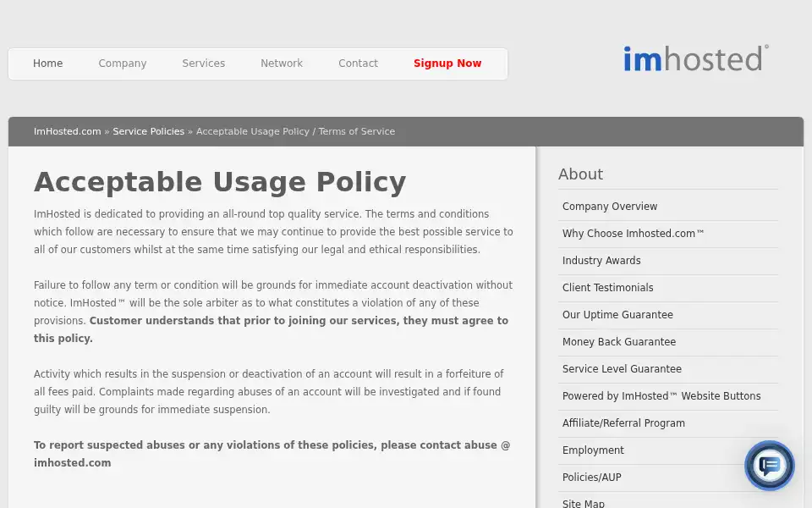
Task: Open Why Choose Imhosted.com link
Action: tap(633, 234)
